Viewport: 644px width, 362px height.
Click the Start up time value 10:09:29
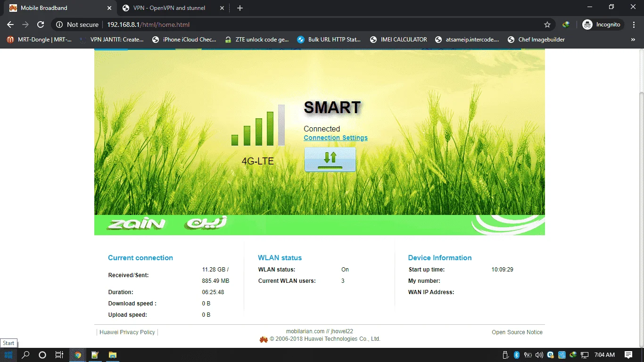point(502,270)
